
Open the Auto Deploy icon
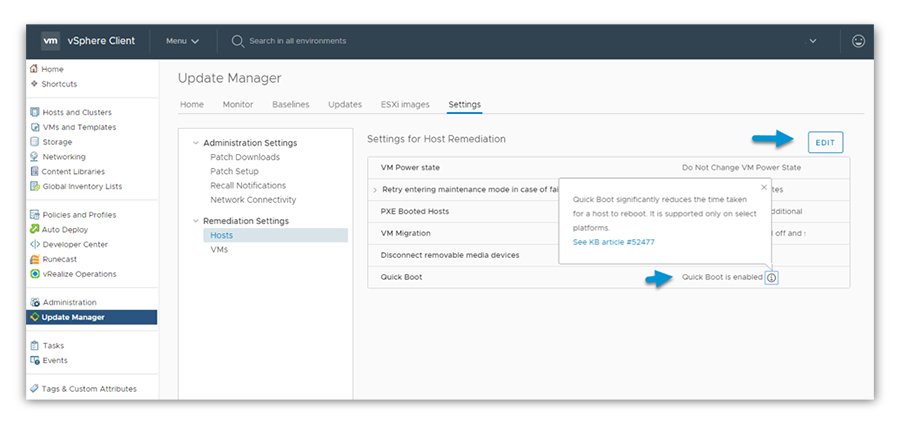[34, 229]
